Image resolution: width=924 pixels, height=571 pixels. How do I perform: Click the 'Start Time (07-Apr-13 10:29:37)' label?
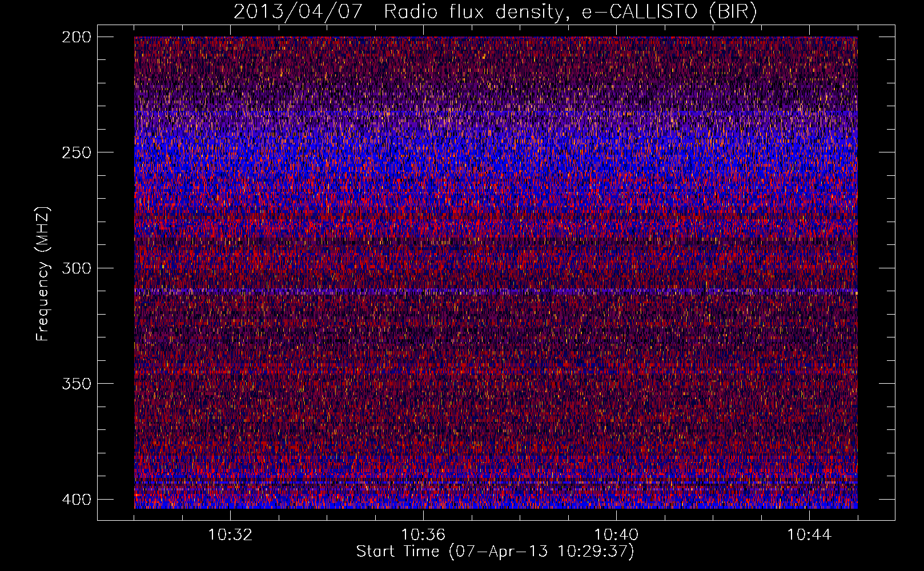[495, 552]
